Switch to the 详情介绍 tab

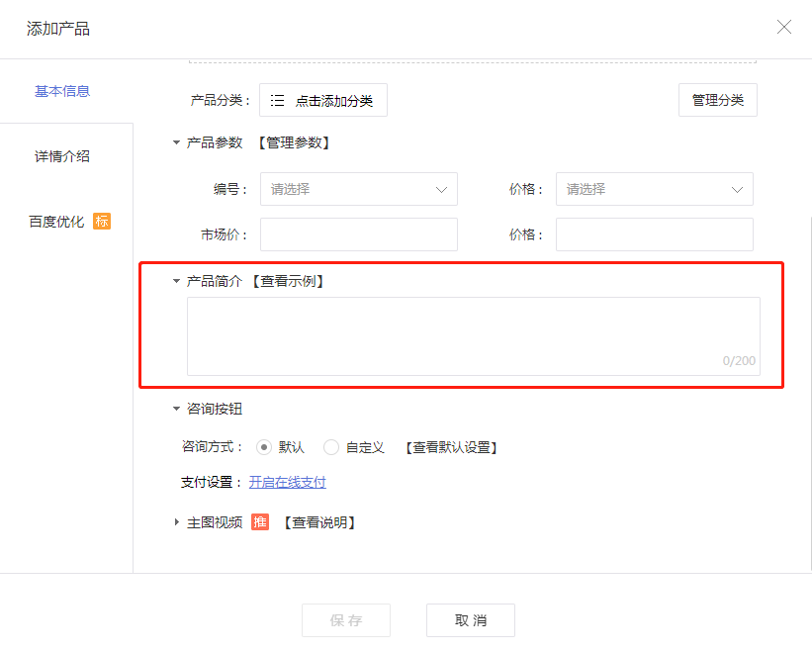point(62,156)
